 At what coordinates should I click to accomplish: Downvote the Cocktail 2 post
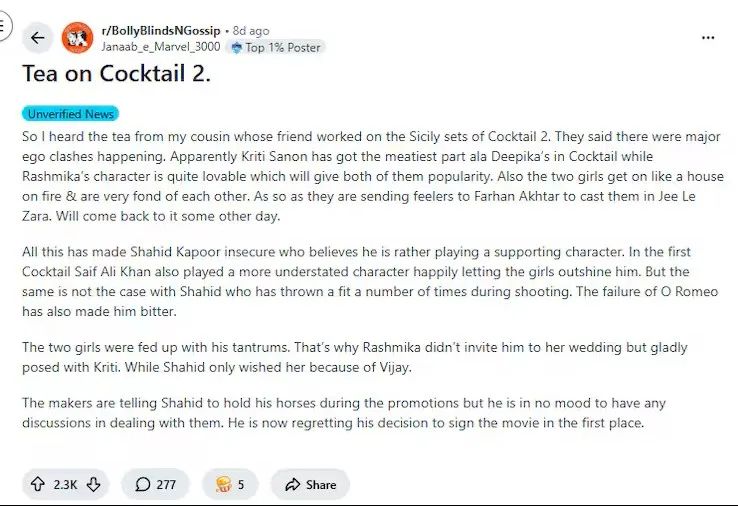tap(93, 485)
